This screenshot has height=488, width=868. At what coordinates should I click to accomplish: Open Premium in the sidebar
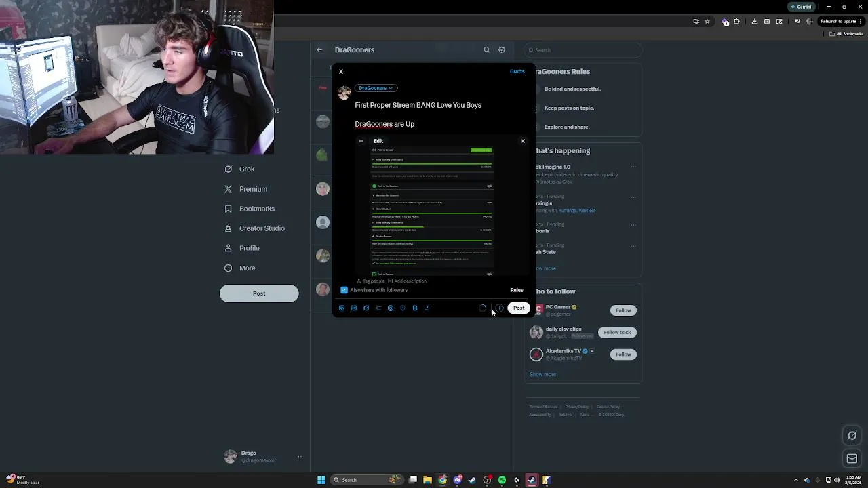tap(245, 189)
